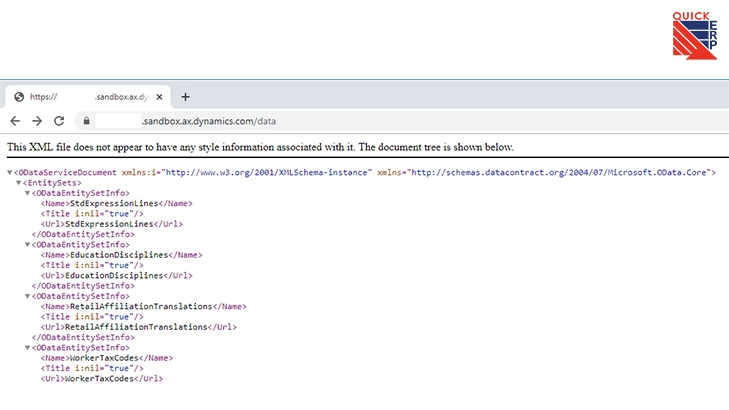Click the Title nil line below StdExpressionLines name
729x410 pixels.
92,214
